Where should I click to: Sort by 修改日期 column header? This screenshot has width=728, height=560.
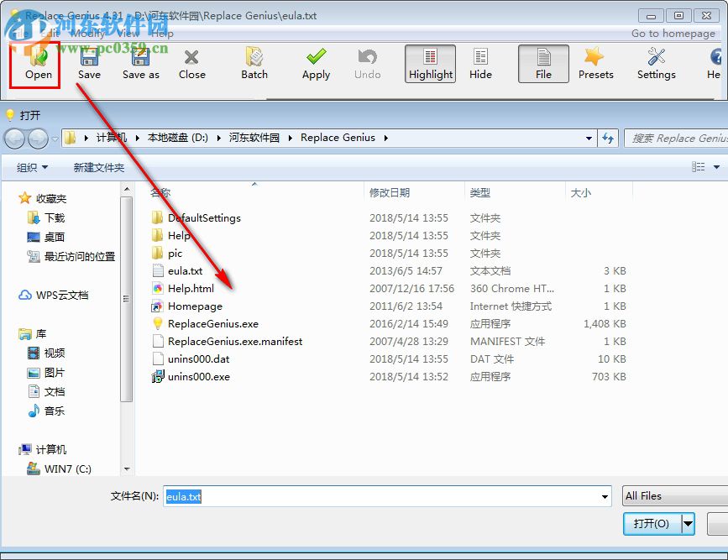click(390, 193)
